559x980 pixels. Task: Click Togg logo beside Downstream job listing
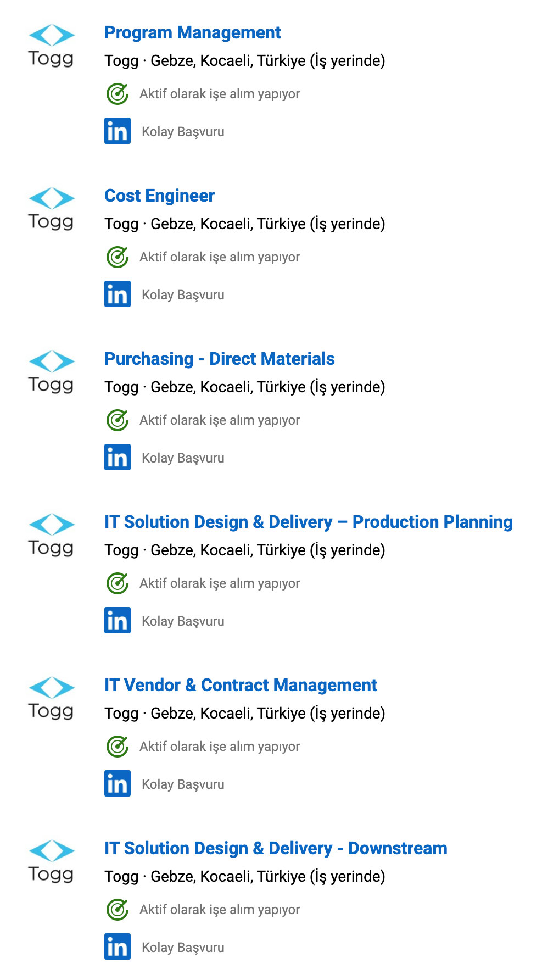tap(51, 861)
